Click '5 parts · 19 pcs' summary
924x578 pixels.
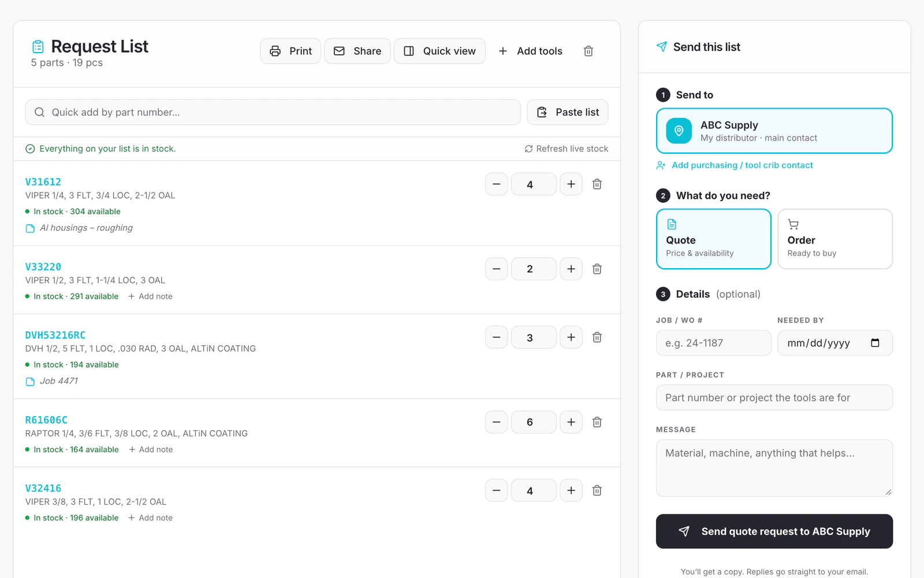point(67,62)
